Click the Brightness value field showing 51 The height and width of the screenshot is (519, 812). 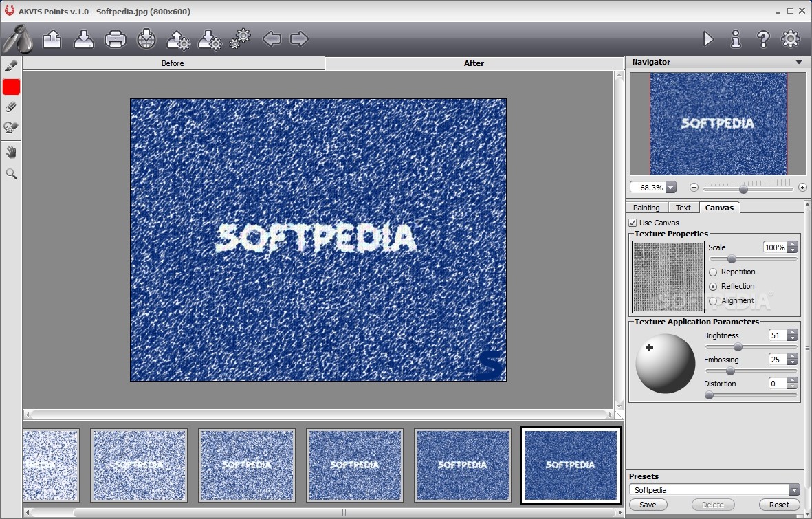(778, 335)
